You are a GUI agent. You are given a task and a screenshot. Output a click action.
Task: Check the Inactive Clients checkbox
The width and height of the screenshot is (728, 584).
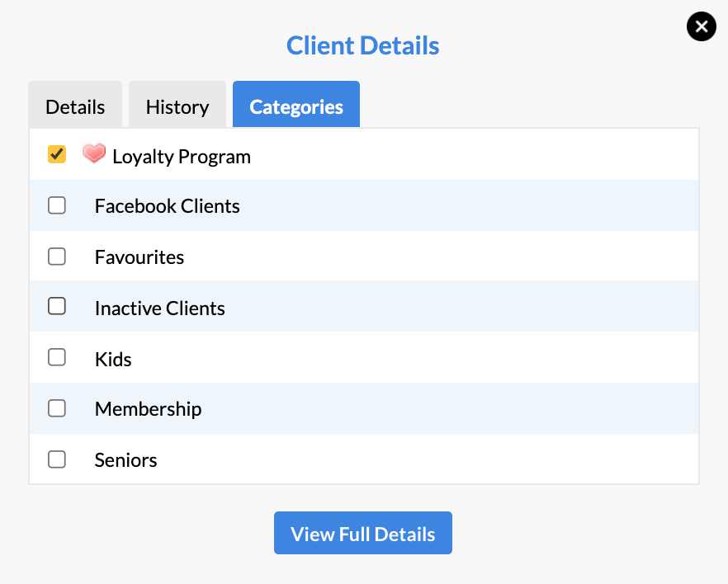click(x=57, y=306)
